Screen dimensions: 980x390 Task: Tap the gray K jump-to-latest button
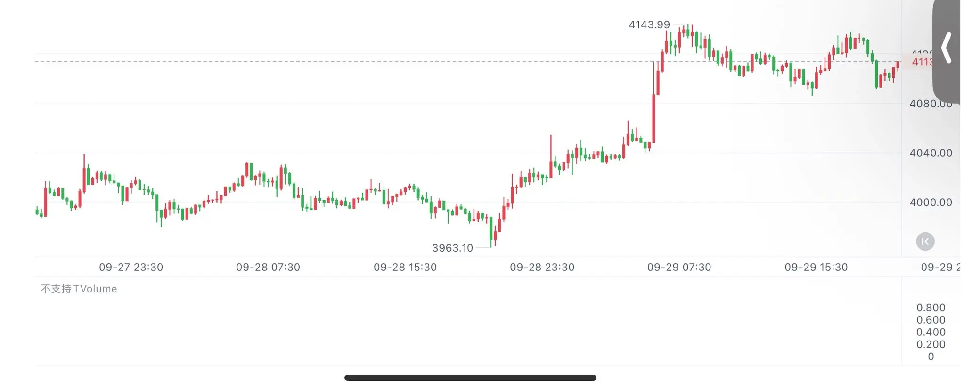(925, 242)
